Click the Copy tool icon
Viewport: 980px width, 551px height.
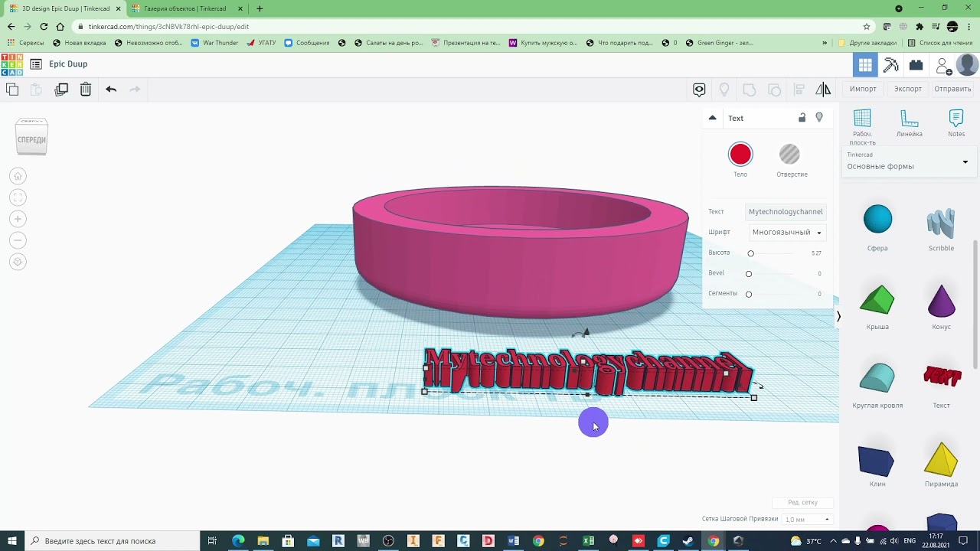click(12, 90)
